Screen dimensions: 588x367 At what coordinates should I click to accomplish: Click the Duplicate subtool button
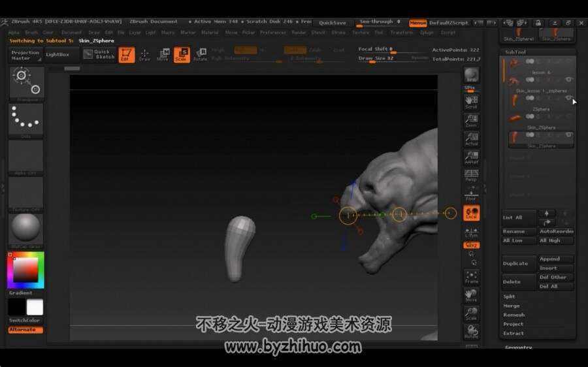[519, 264]
